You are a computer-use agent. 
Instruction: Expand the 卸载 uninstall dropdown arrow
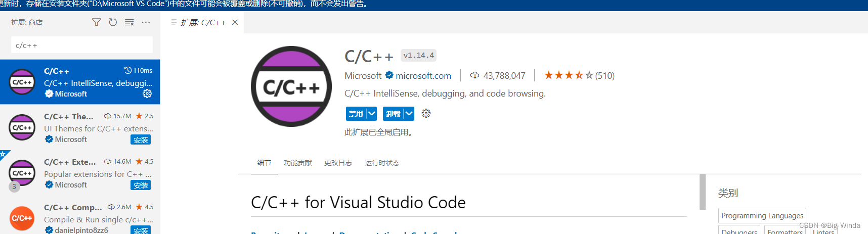click(x=409, y=114)
